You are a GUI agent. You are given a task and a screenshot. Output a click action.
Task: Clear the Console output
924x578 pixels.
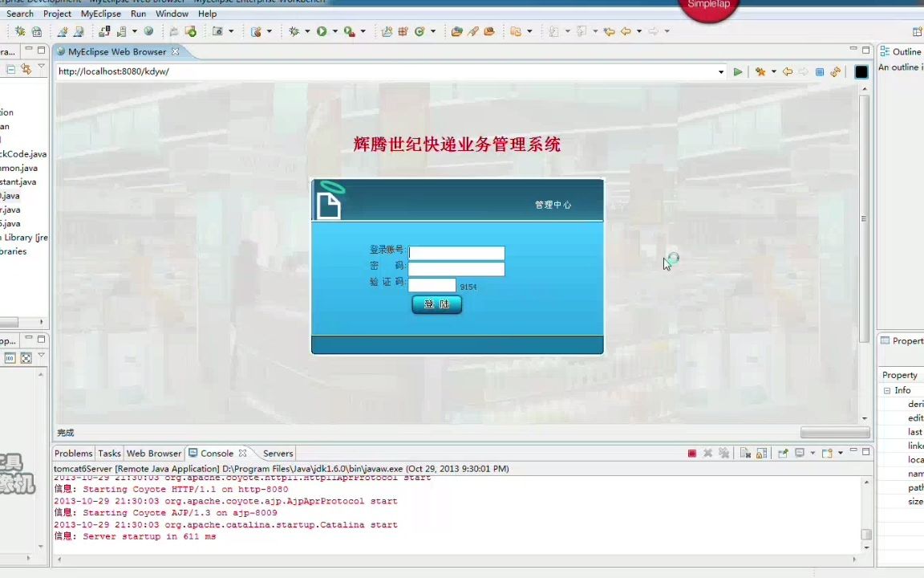point(745,453)
